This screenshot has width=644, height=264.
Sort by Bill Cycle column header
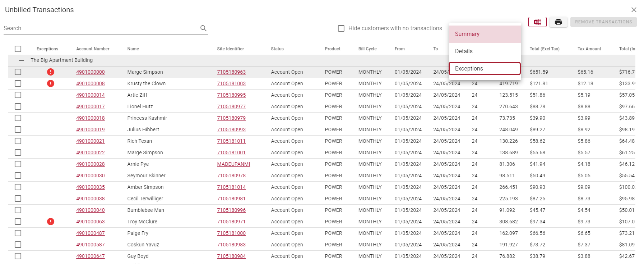(x=367, y=49)
